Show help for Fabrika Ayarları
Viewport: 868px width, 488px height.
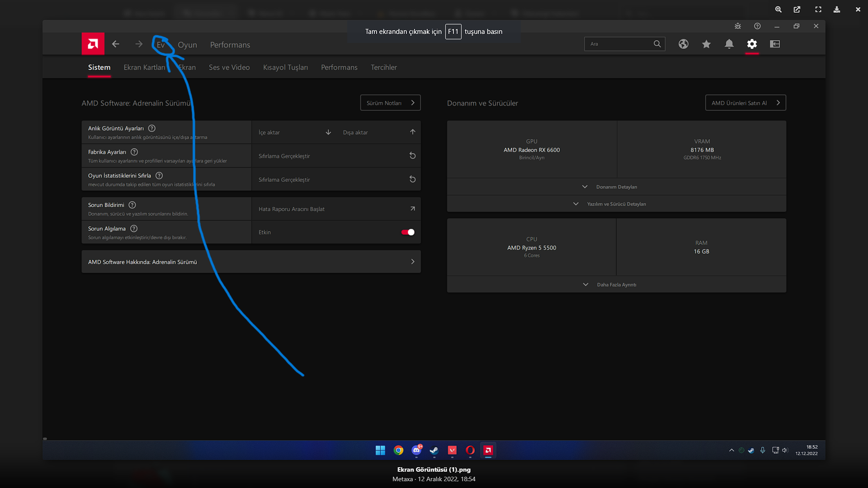[x=134, y=152]
